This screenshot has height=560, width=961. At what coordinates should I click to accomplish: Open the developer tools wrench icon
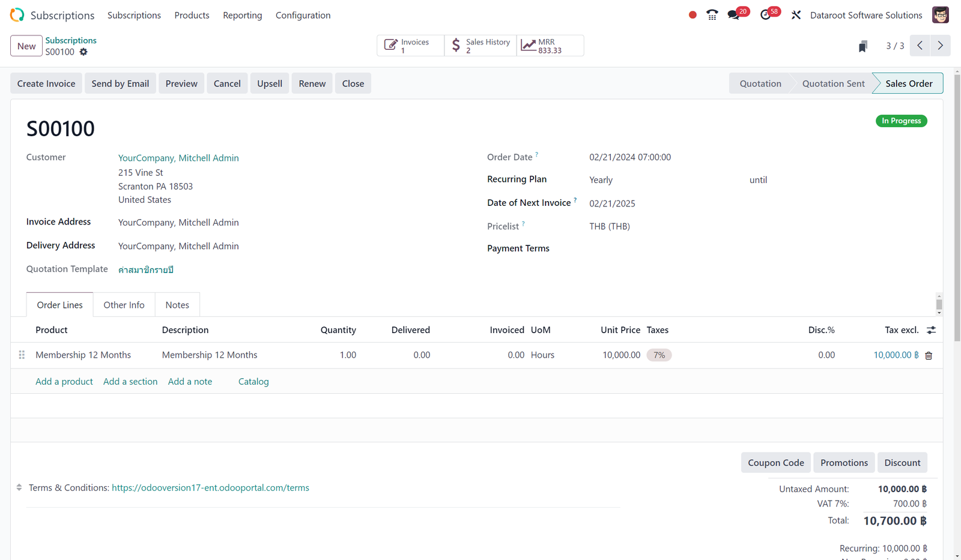point(796,15)
